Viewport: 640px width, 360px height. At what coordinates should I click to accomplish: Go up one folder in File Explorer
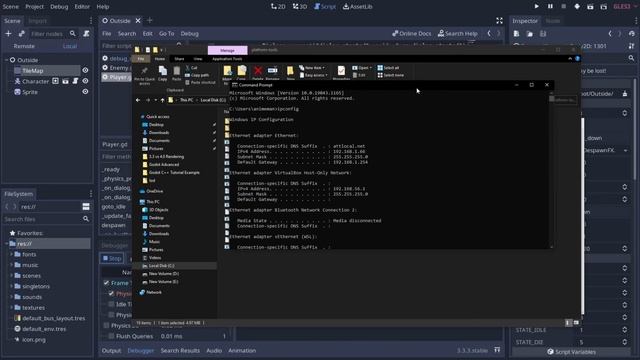162,100
